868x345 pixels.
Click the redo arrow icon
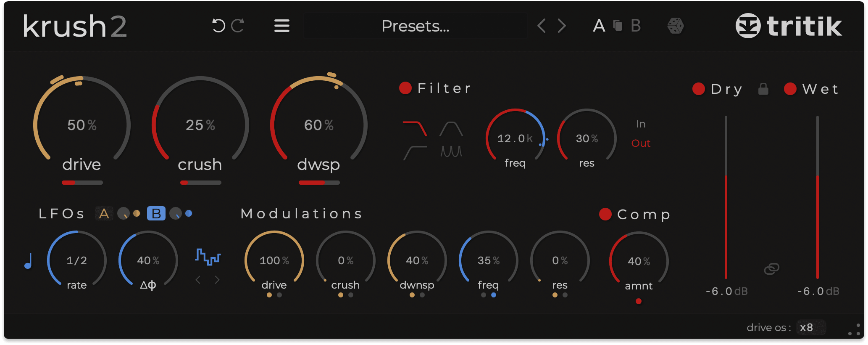point(237,26)
